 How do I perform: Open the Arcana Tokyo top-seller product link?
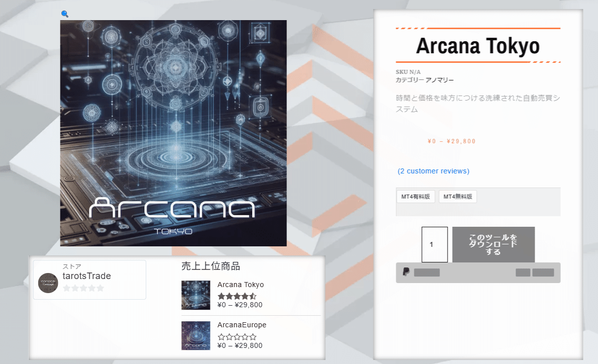(x=241, y=285)
